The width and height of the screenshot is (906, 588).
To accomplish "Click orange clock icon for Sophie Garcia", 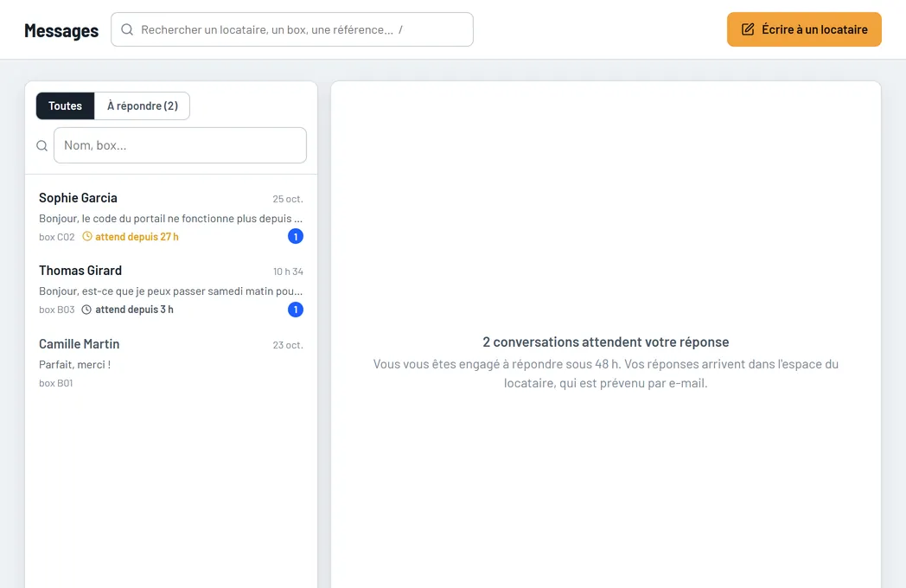I will point(87,236).
